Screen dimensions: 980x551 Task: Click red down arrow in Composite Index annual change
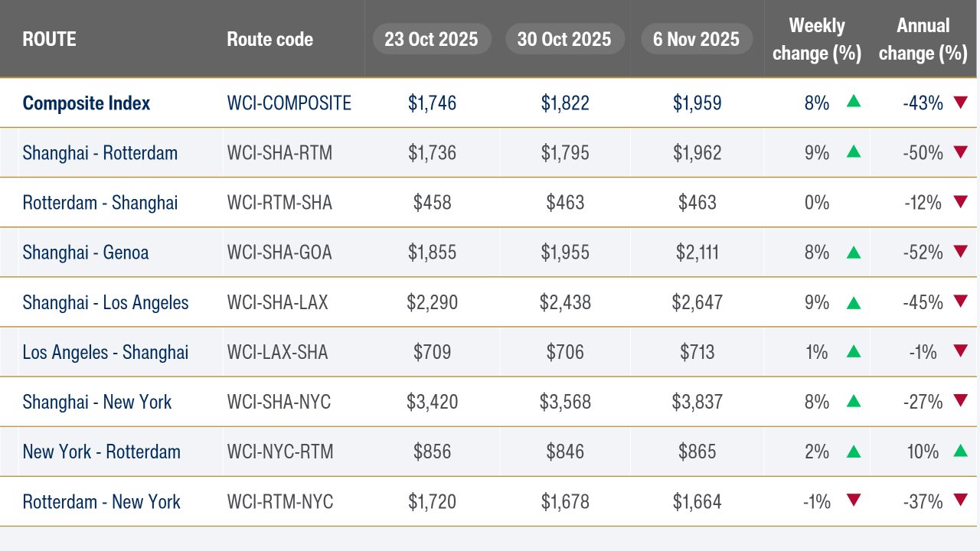(961, 102)
